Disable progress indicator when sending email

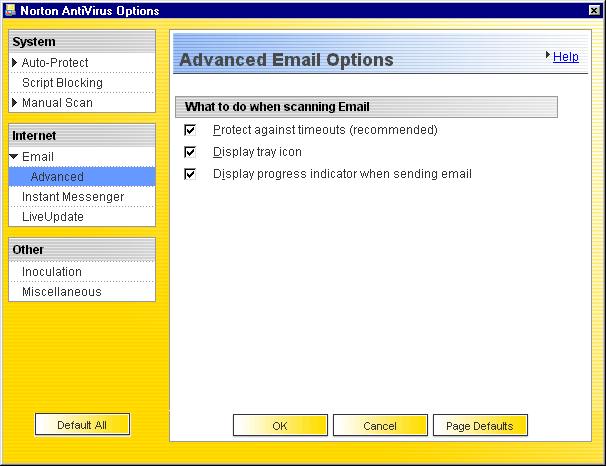click(x=190, y=174)
